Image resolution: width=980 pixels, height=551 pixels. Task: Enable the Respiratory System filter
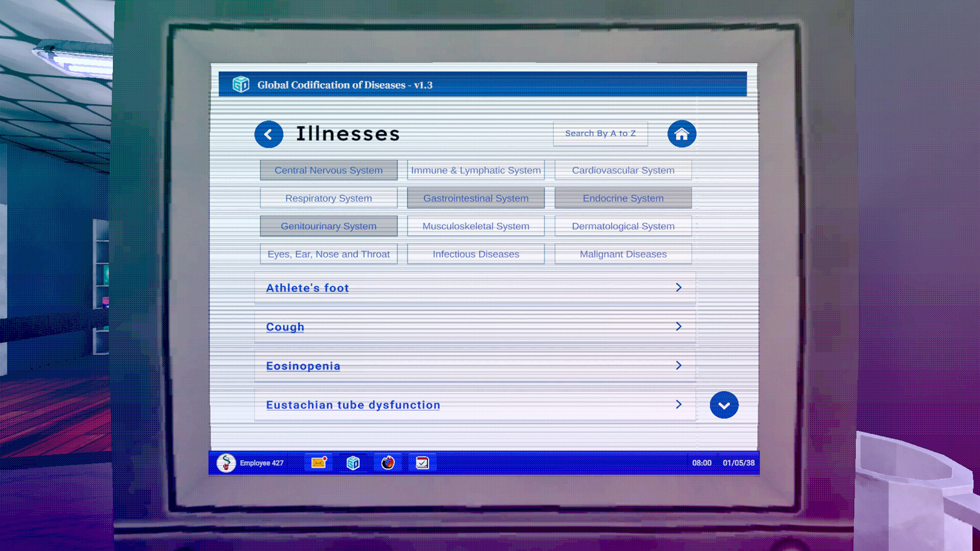328,198
